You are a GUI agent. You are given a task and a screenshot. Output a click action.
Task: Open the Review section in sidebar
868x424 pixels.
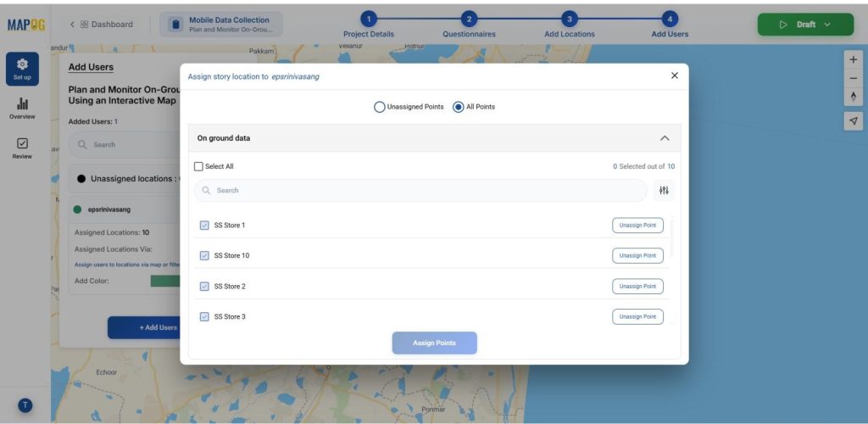[22, 148]
